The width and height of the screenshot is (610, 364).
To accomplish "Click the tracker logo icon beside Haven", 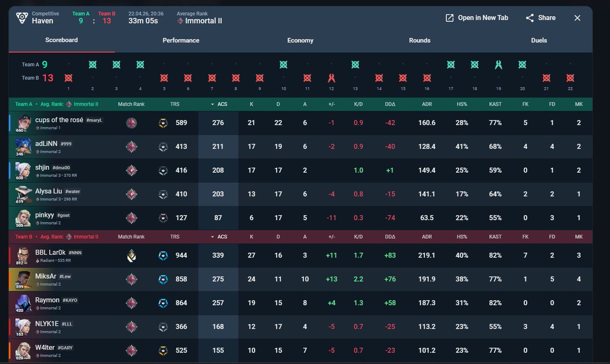I will [x=22, y=18].
